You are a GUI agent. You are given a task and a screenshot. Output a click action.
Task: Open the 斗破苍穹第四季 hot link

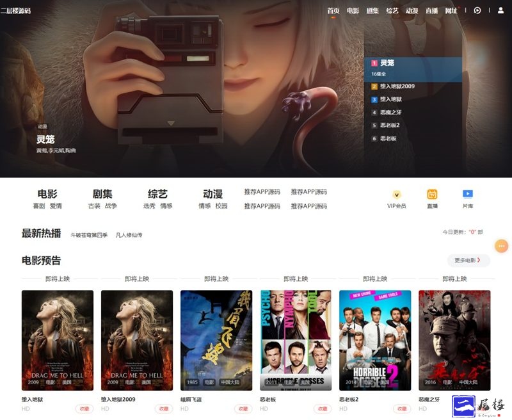click(x=89, y=235)
